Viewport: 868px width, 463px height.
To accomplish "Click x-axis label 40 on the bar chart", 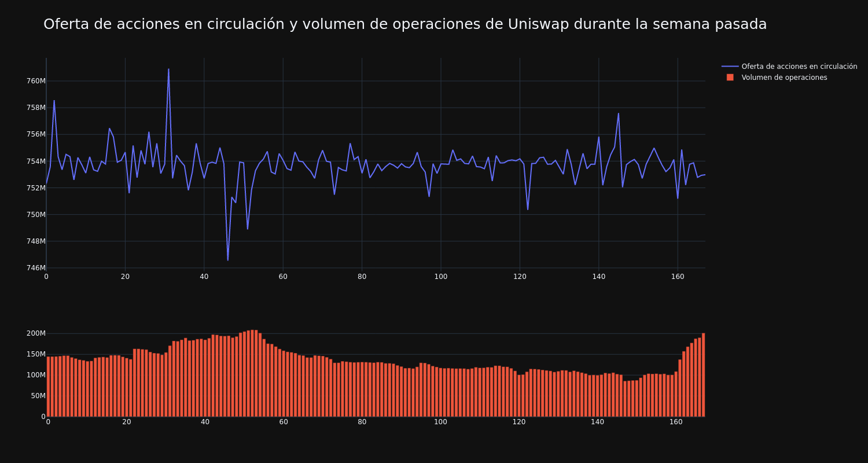I will click(205, 422).
